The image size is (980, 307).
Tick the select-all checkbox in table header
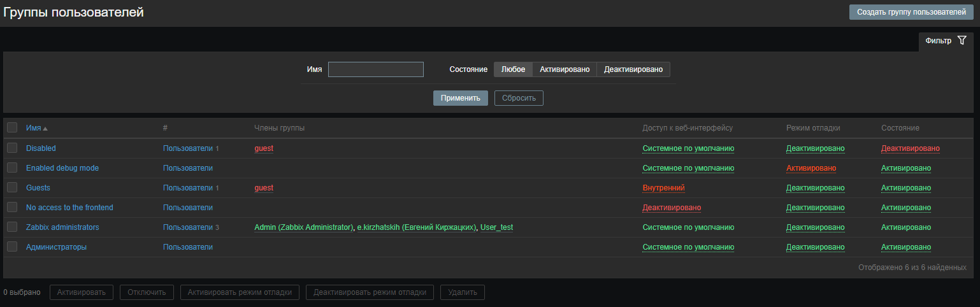point(12,128)
